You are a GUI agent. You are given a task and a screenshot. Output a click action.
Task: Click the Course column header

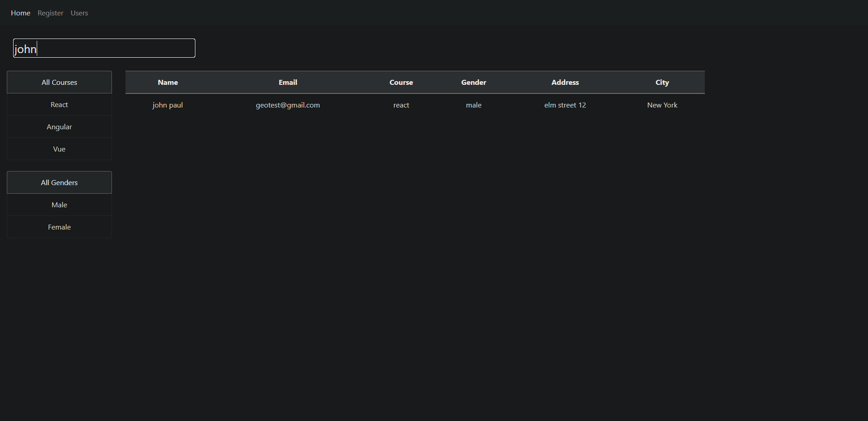coord(401,83)
